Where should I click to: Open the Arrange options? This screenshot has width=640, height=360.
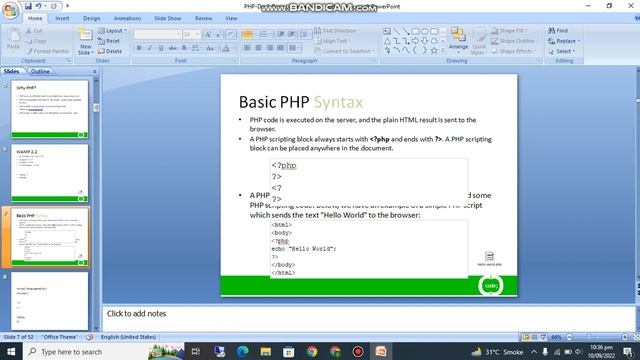pos(458,40)
